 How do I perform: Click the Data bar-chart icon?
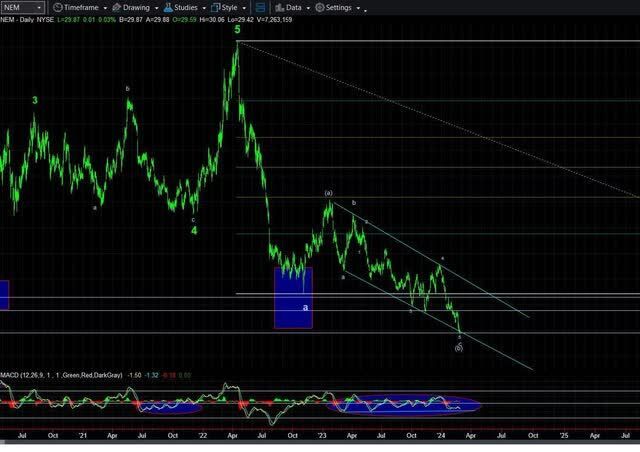click(279, 7)
